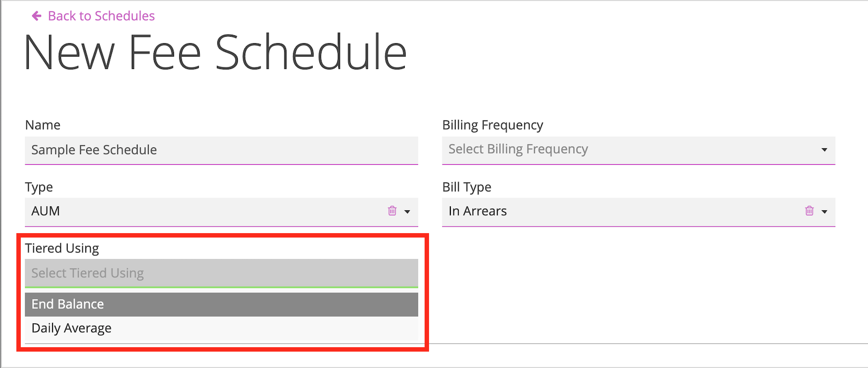Expand Billing Frequency using its caret arrow
Screen dimensions: 868x368
click(x=824, y=150)
